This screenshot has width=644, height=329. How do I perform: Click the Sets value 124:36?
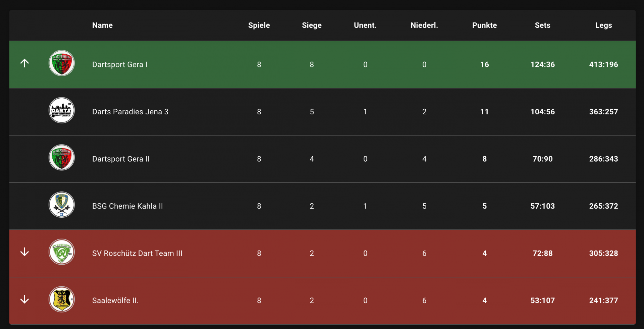tap(542, 64)
